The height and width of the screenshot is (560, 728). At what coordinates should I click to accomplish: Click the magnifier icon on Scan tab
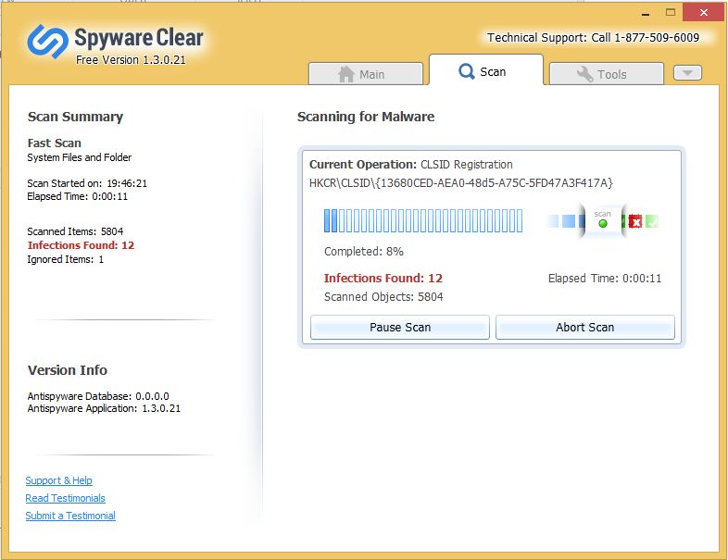(466, 71)
